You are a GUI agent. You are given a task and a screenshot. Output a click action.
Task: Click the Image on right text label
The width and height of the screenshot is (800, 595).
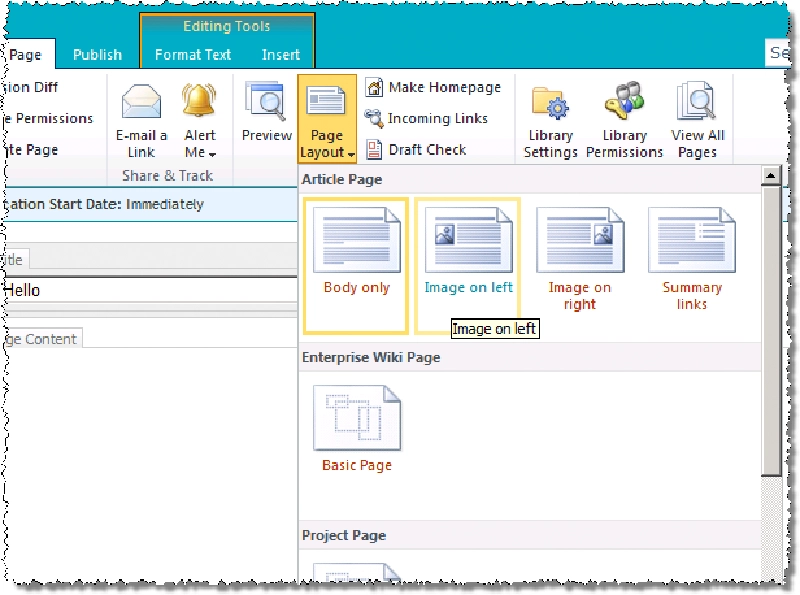point(580,295)
